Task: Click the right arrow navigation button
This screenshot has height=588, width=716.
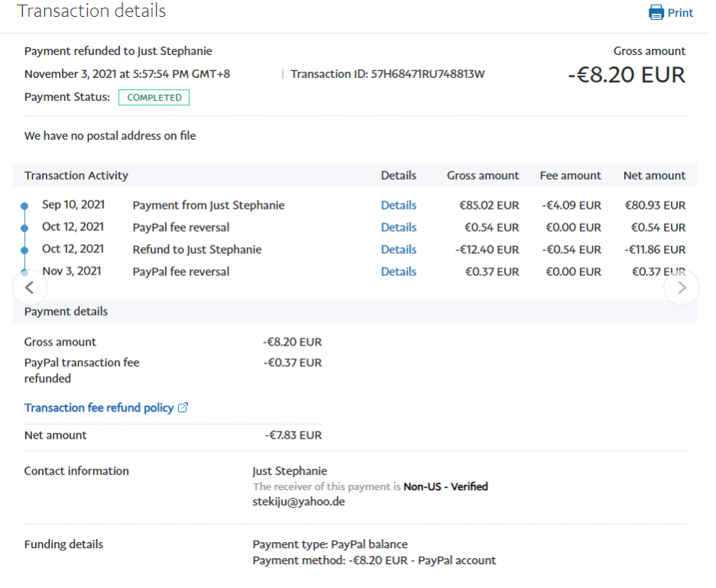Action: (x=682, y=288)
